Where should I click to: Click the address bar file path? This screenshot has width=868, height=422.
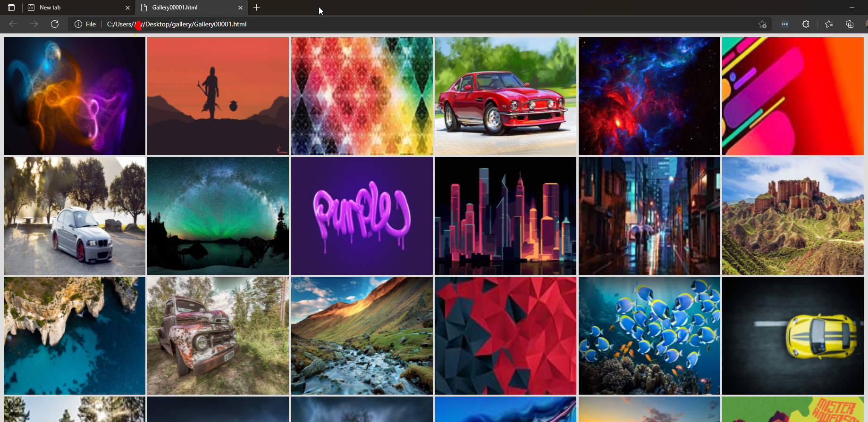click(177, 24)
